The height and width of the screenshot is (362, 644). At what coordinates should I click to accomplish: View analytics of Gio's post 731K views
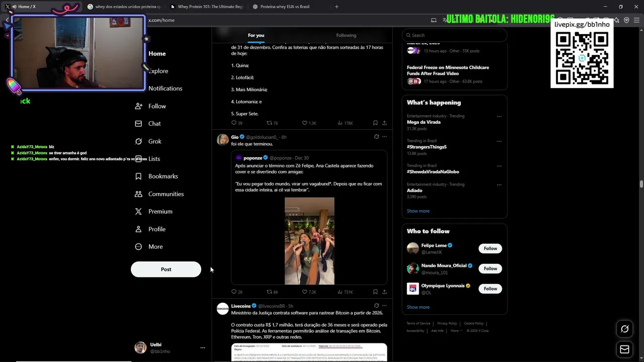point(345,292)
